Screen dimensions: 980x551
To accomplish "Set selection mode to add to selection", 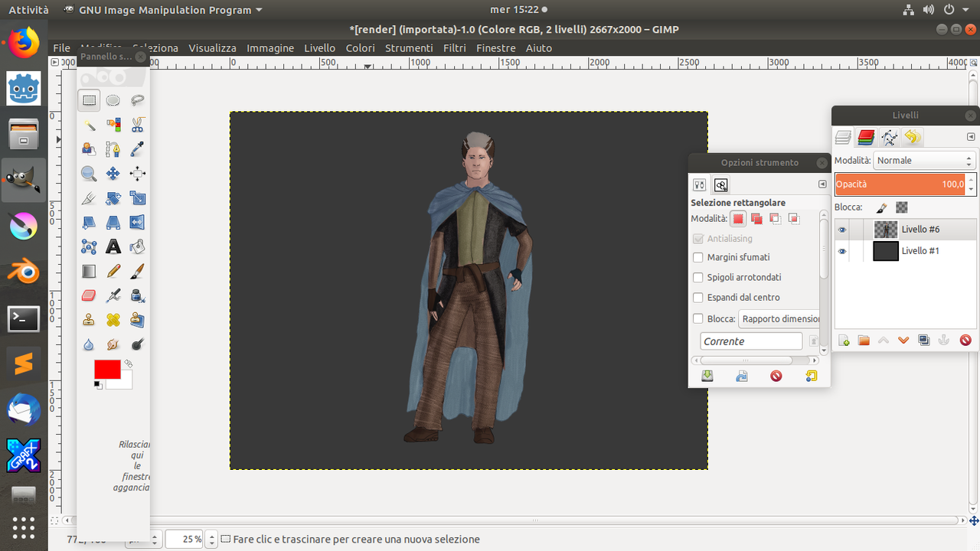I will 756,219.
